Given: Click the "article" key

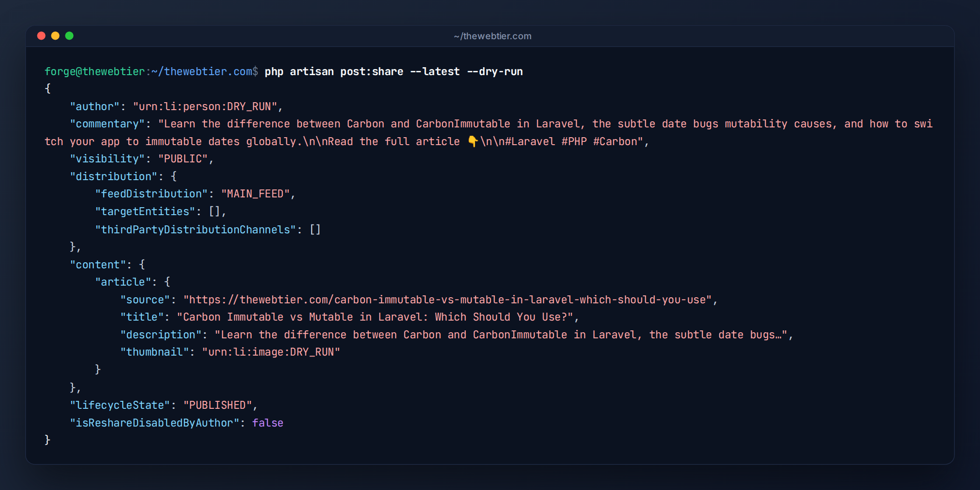Looking at the screenshot, I should click(x=123, y=282).
